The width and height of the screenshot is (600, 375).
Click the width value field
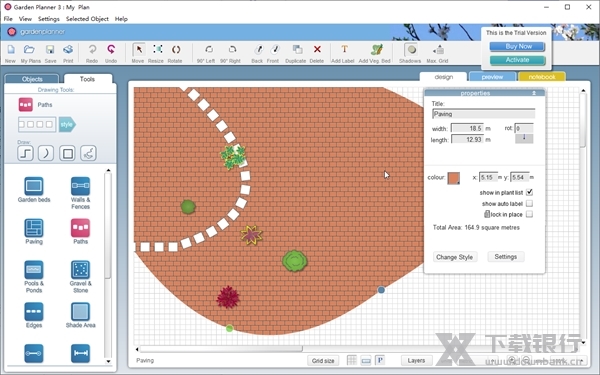[467, 129]
